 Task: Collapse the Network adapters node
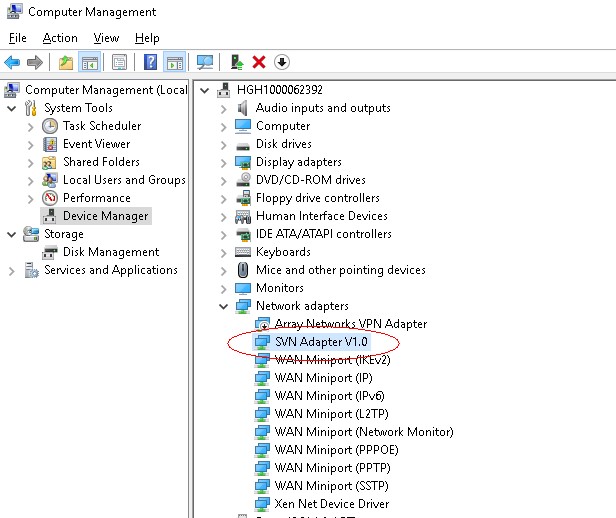coord(222,306)
